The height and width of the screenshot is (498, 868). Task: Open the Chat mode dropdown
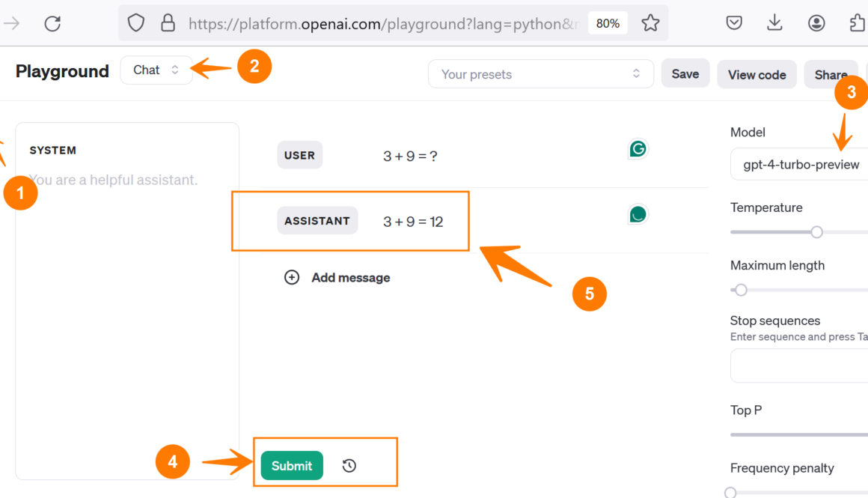pos(156,70)
